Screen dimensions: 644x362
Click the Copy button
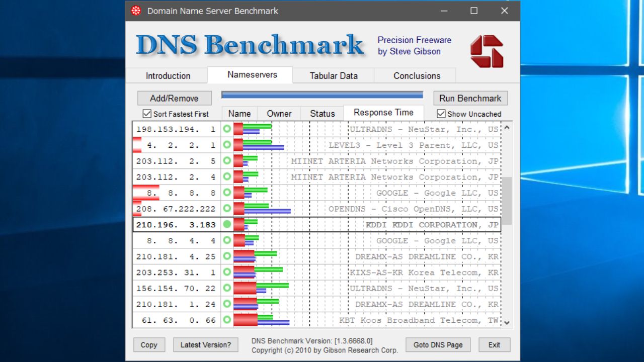[x=149, y=345]
